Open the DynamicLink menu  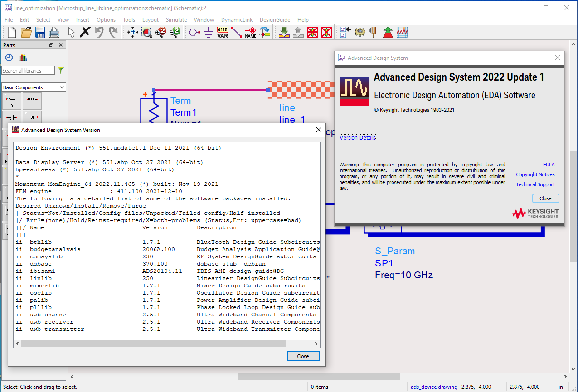(237, 20)
